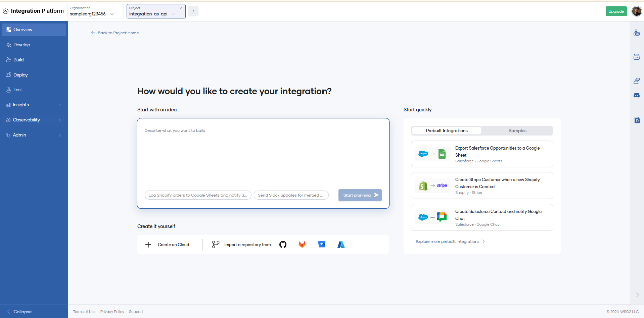
Task: Import repository from GitLab icon
Action: [302, 245]
